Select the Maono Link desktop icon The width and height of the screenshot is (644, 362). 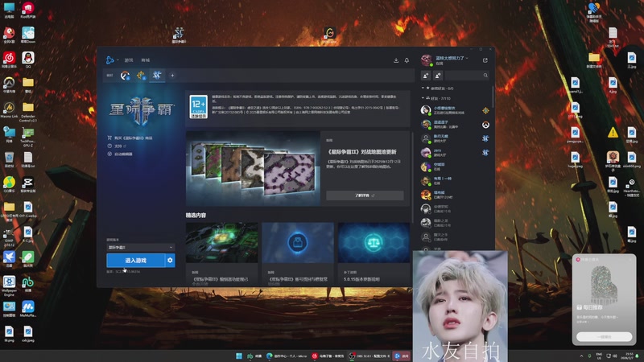point(9,110)
